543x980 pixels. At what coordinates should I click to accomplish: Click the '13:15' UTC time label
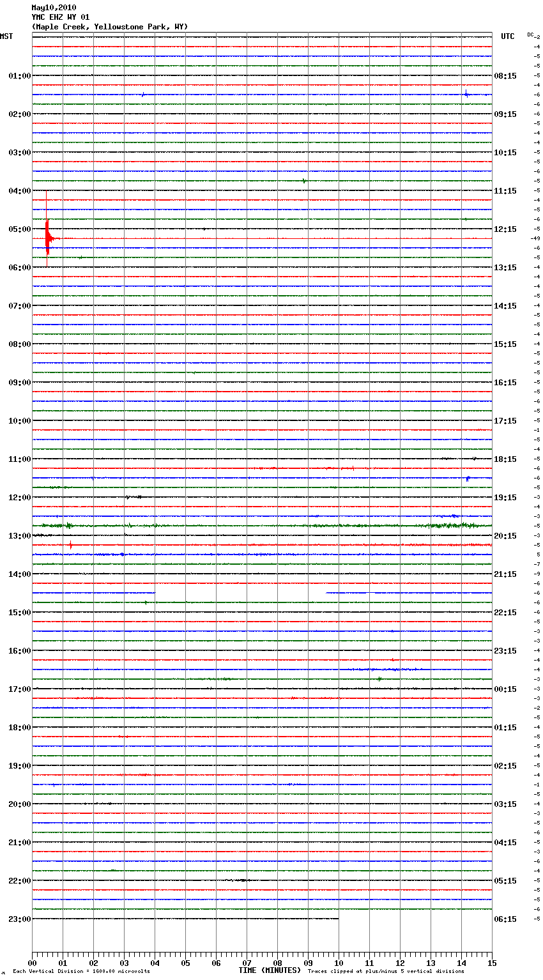505,268
